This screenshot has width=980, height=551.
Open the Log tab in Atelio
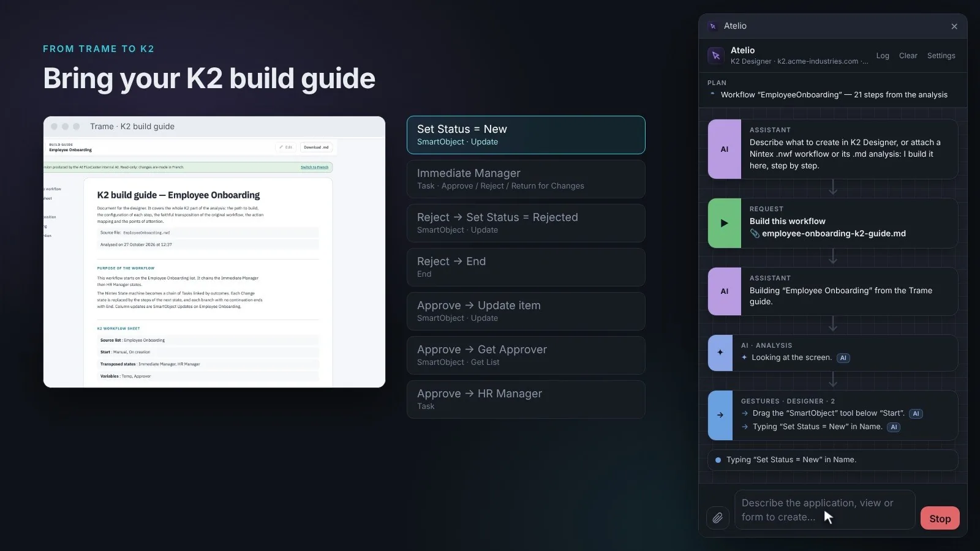point(883,56)
